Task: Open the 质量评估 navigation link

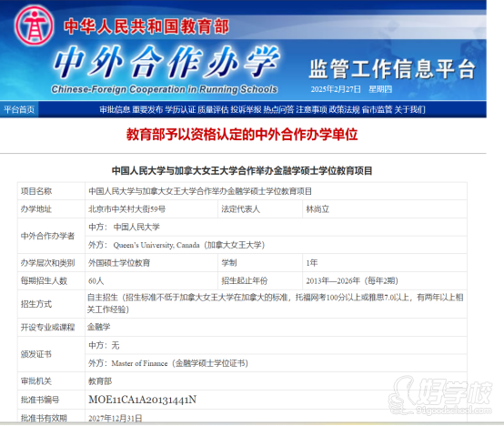Action: [213, 109]
